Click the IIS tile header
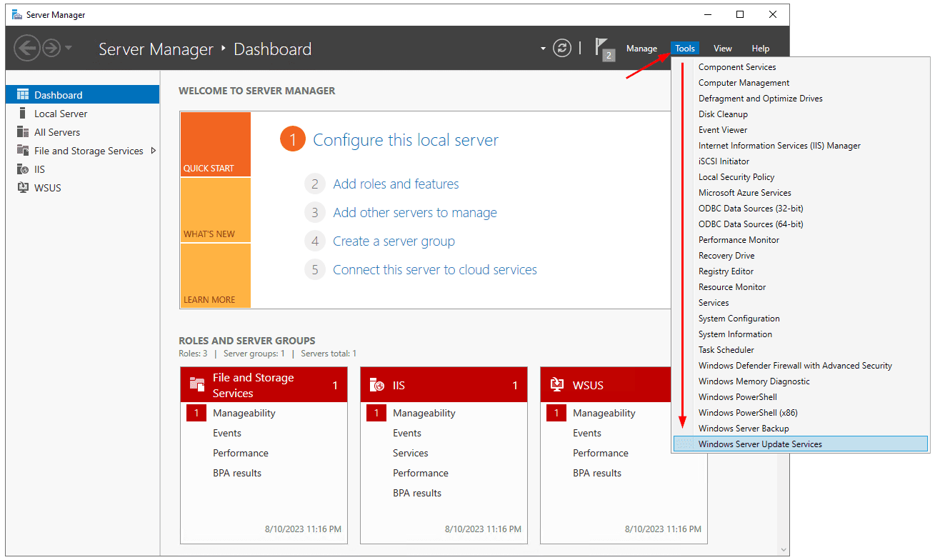 [x=444, y=385]
